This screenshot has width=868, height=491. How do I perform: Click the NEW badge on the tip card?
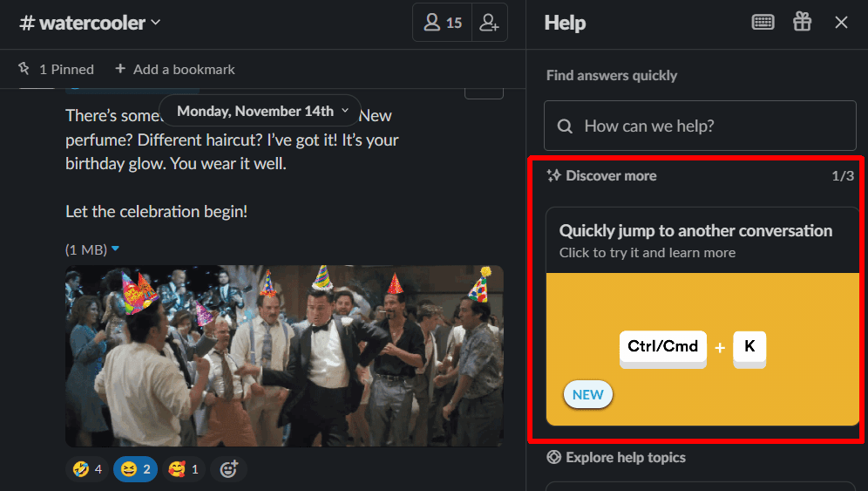(x=588, y=394)
